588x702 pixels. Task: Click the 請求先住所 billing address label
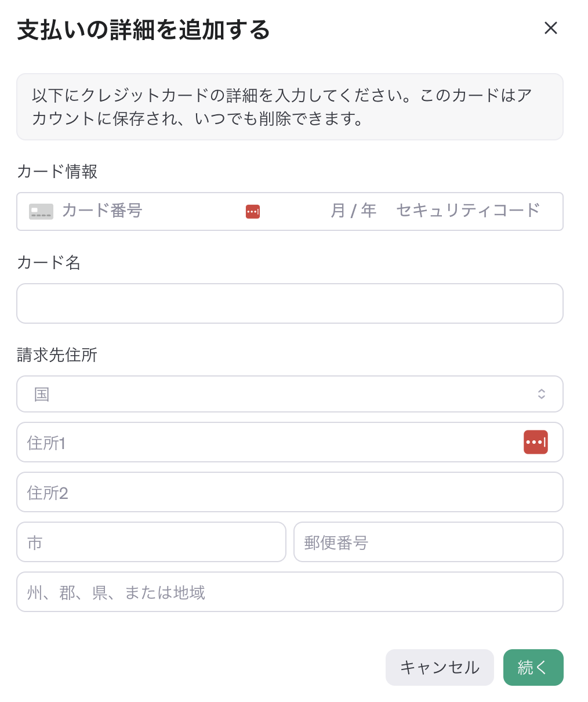pyautogui.click(x=57, y=355)
